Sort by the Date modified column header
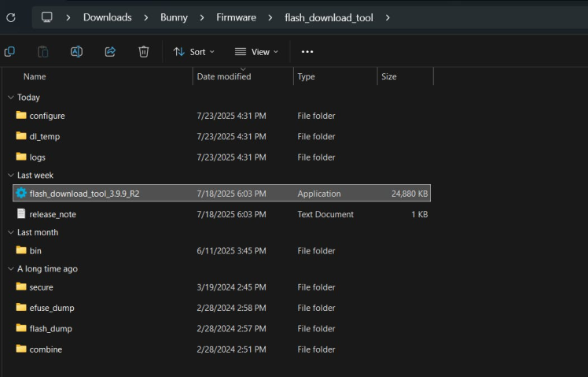Viewport: 588px width, 377px height. [224, 77]
